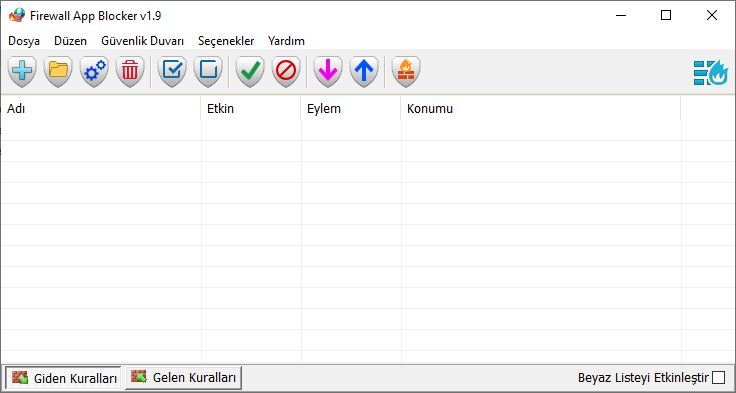
Task: Open the Seçenekler menu
Action: pyautogui.click(x=226, y=41)
